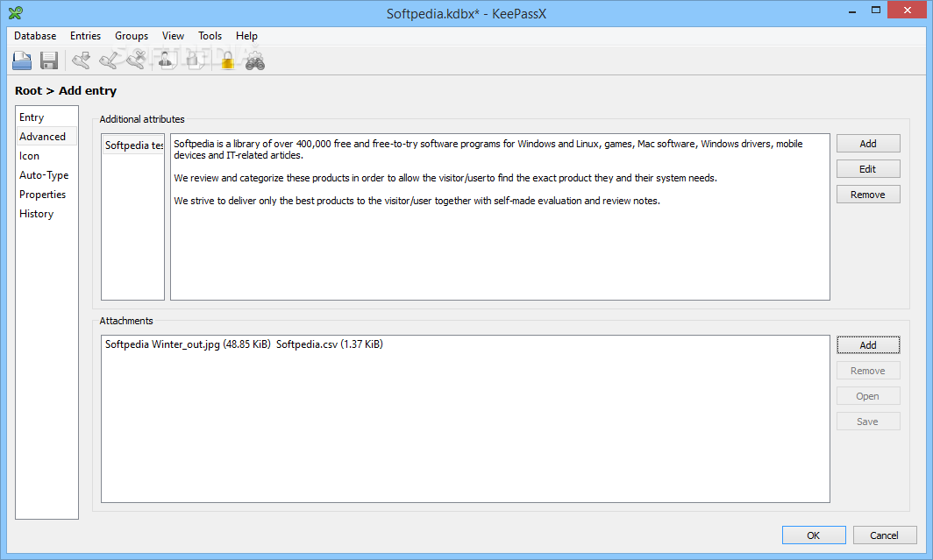Select the Advanced section in sidebar
This screenshot has width=933, height=560.
click(46, 136)
